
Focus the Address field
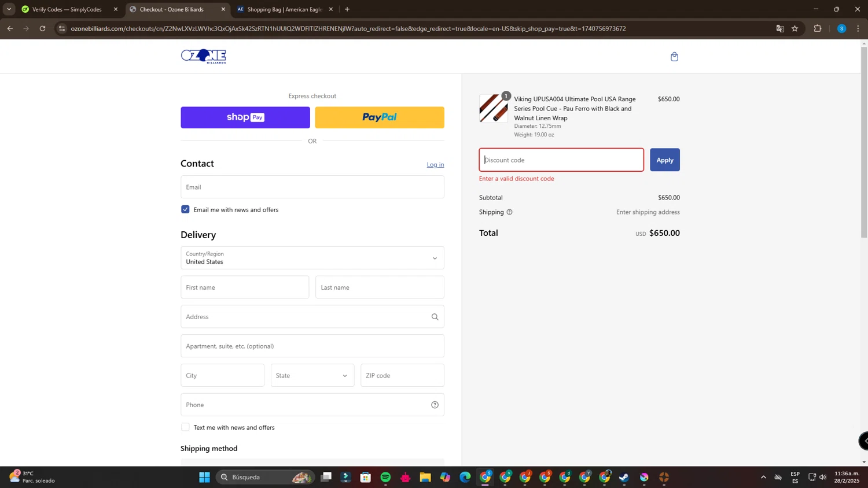tap(312, 317)
